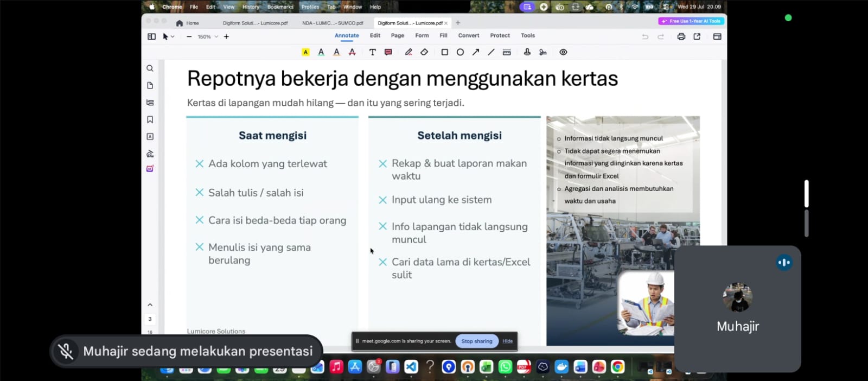Open the History menu in menu bar
Screen dimensions: 868x381
251,7
